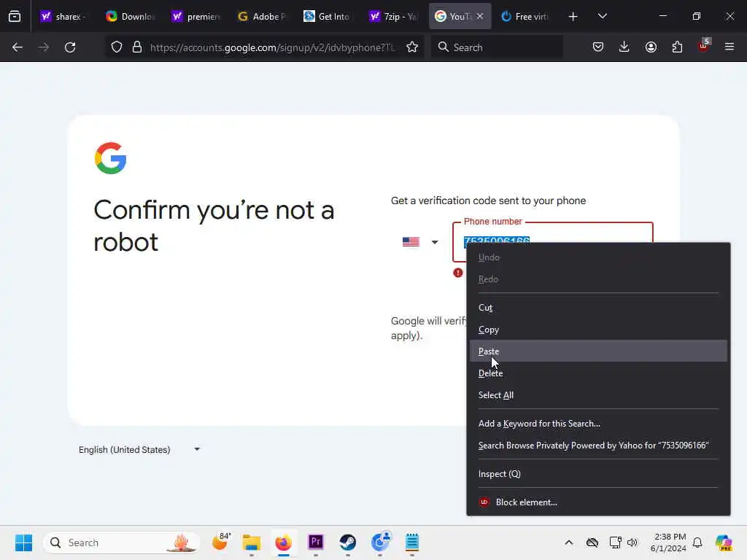Open the network status tray icon
This screenshot has width=747, height=560.
coord(614,542)
